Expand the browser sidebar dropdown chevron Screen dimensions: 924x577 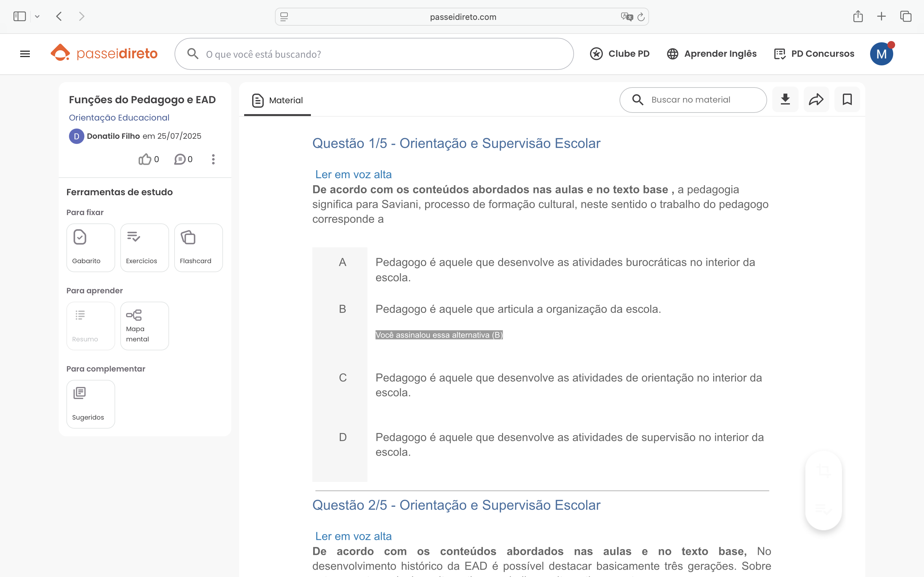(x=37, y=16)
